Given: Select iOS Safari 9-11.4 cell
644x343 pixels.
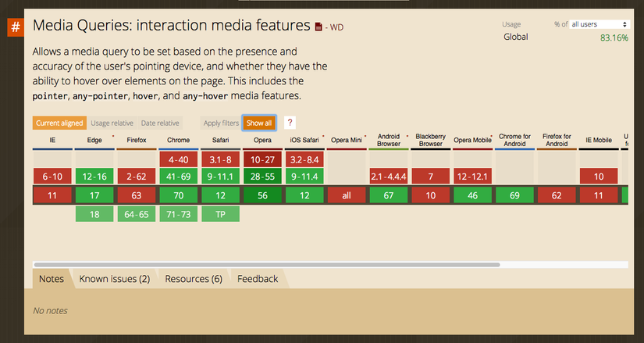Looking at the screenshot, I should (x=304, y=177).
